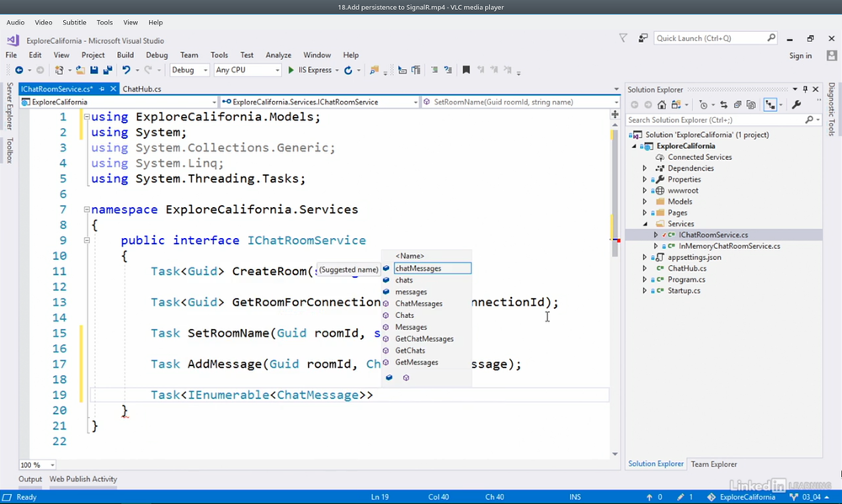This screenshot has height=504, width=842.
Task: Click the Quick Launch magnifier icon
Action: (x=771, y=38)
